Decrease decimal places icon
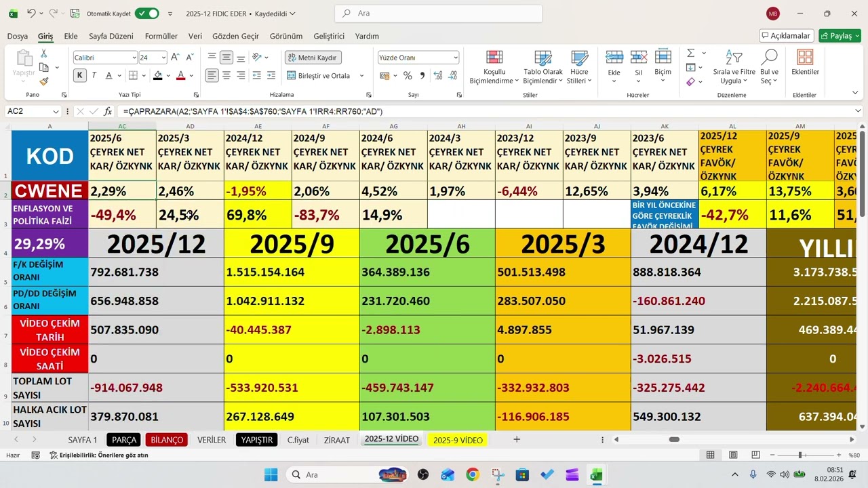The height and width of the screenshot is (488, 868). [x=452, y=75]
